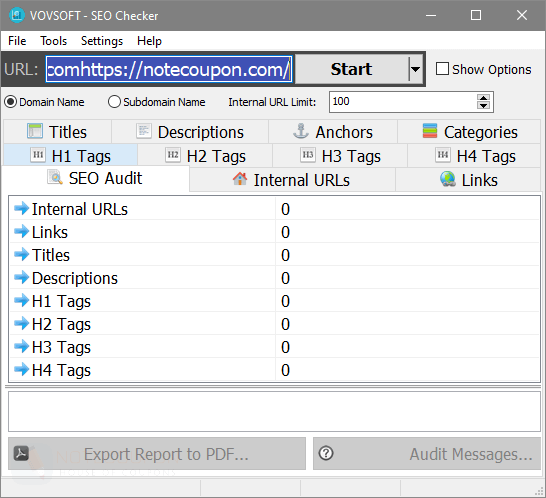Switch to the H1 Tags tab
The image size is (546, 498).
coord(71,155)
